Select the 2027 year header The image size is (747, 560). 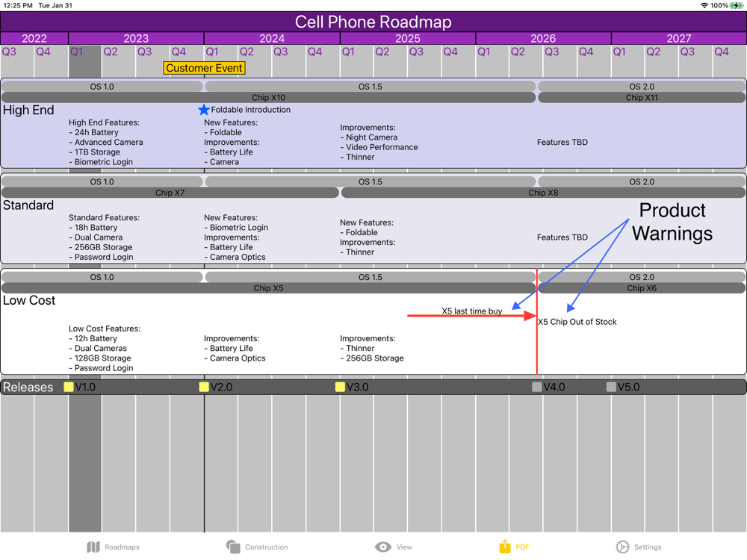(679, 38)
